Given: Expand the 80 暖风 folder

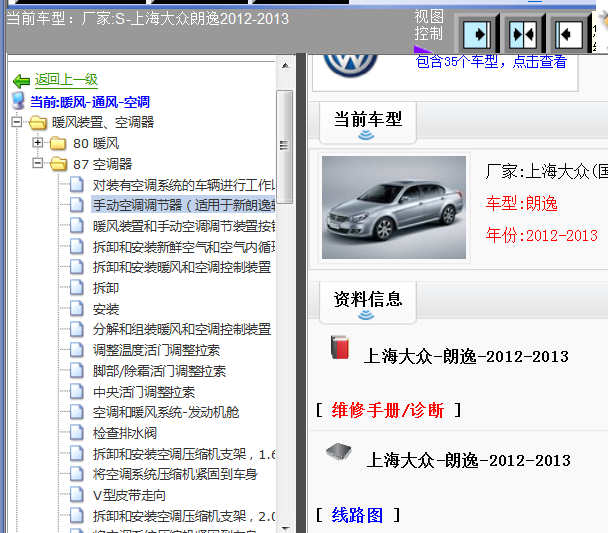Looking at the screenshot, I should (x=38, y=143).
